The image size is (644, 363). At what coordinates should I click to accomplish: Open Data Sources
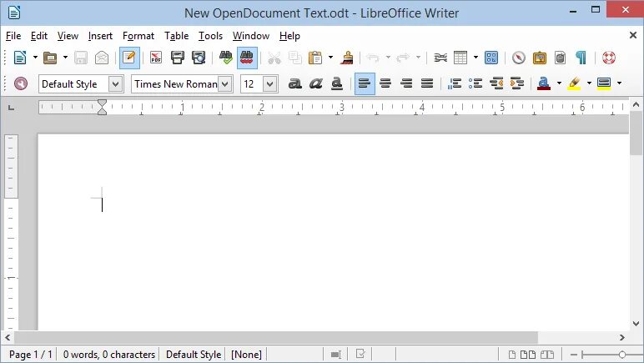561,58
